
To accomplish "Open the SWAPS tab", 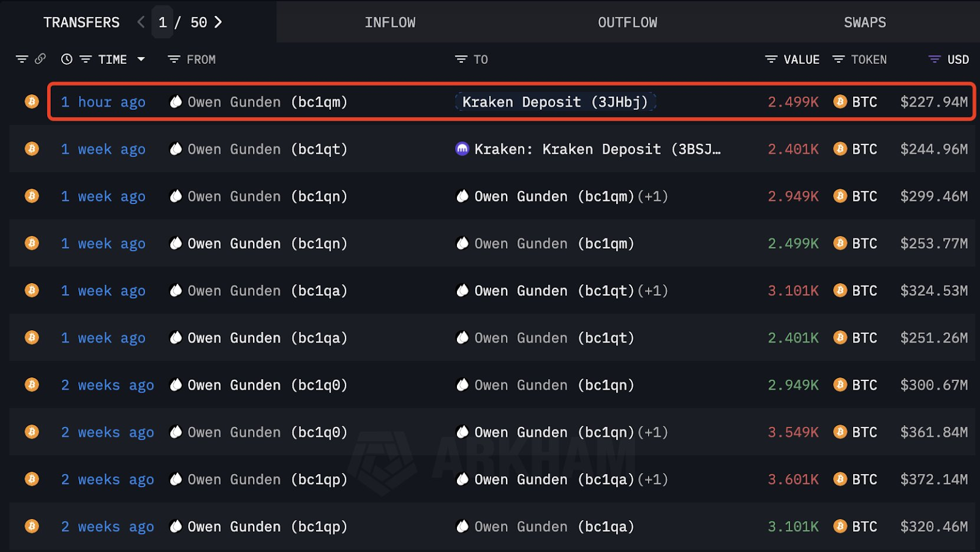I will (864, 22).
